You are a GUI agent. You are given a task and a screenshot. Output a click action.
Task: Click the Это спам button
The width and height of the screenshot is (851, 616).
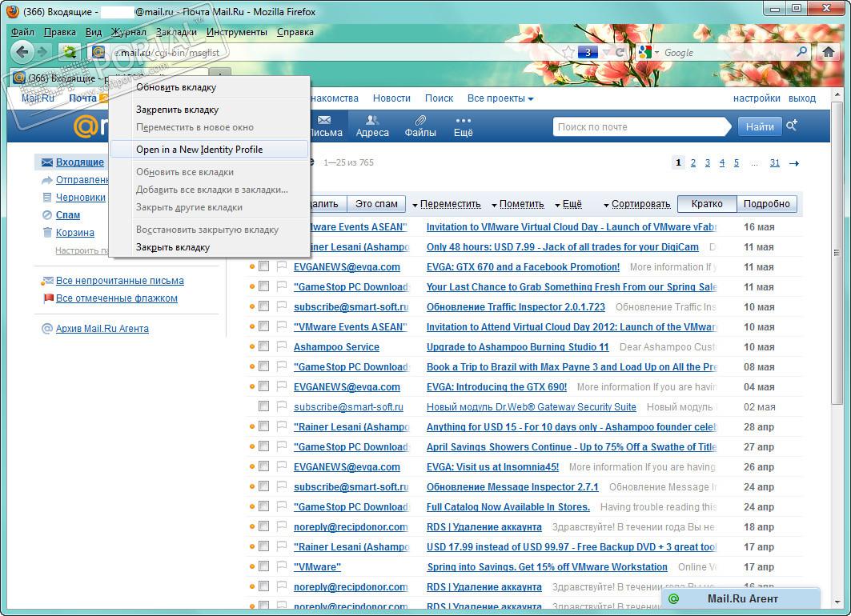pyautogui.click(x=376, y=204)
